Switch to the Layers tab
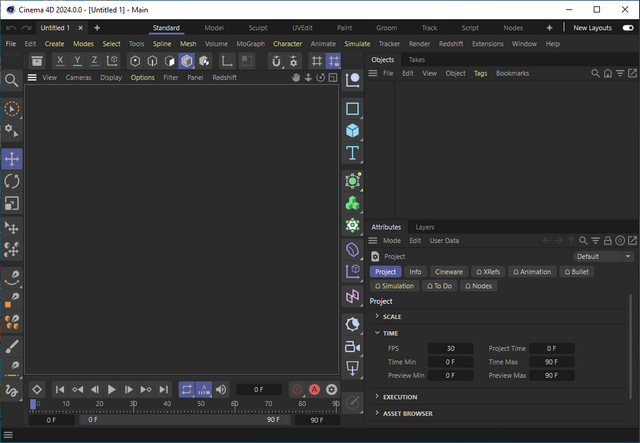The width and height of the screenshot is (640, 443). tap(424, 227)
